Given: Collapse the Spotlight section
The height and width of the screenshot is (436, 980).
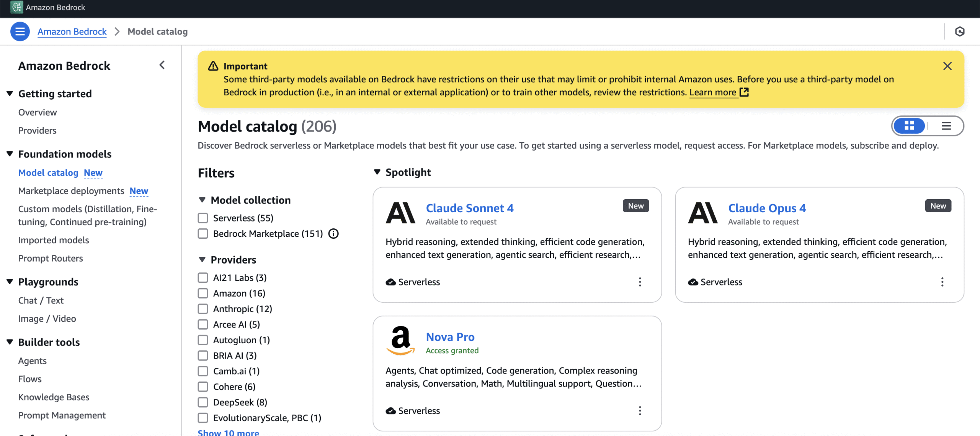Looking at the screenshot, I should pyautogui.click(x=377, y=172).
